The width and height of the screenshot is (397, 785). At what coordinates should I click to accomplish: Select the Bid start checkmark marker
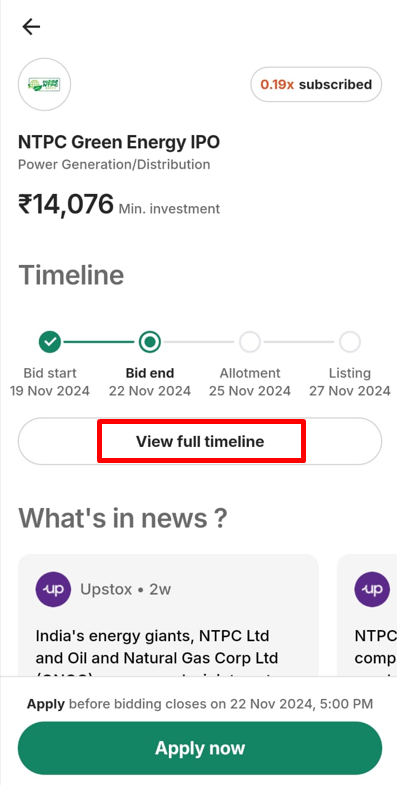tap(50, 342)
